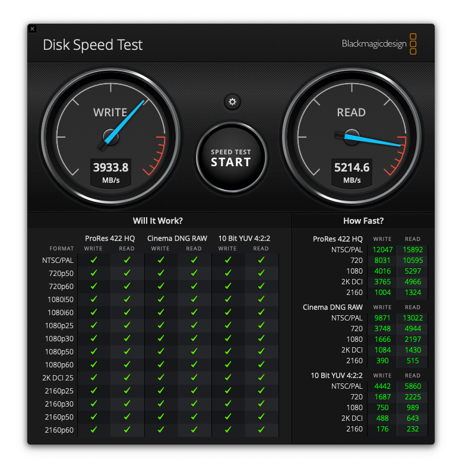Click the 10 Bit YUV 720p50 write checkmark
Screen dimensions: 462x476
(228, 273)
